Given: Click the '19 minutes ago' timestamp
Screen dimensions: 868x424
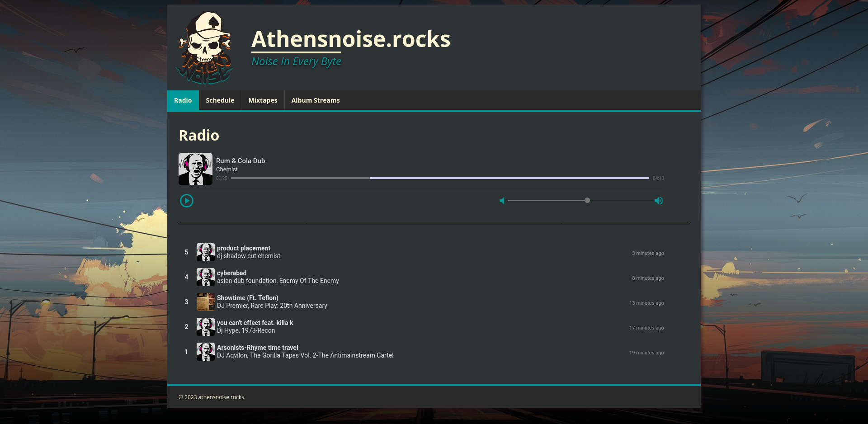Looking at the screenshot, I should 646,353.
